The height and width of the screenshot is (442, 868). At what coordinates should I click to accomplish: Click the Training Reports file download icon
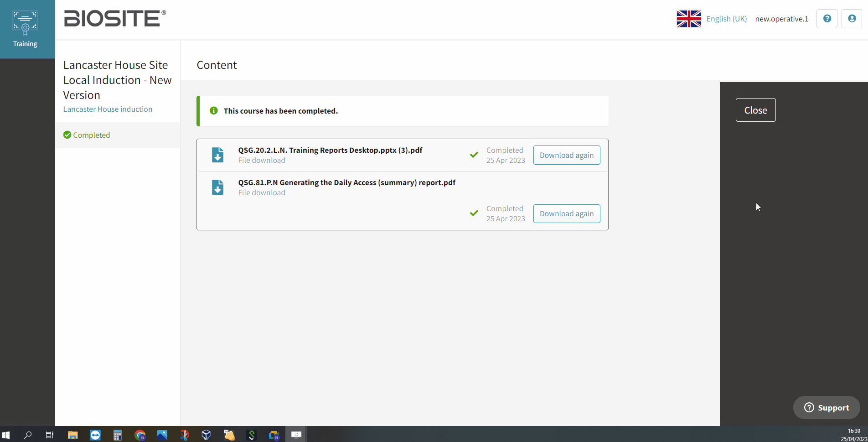(217, 155)
